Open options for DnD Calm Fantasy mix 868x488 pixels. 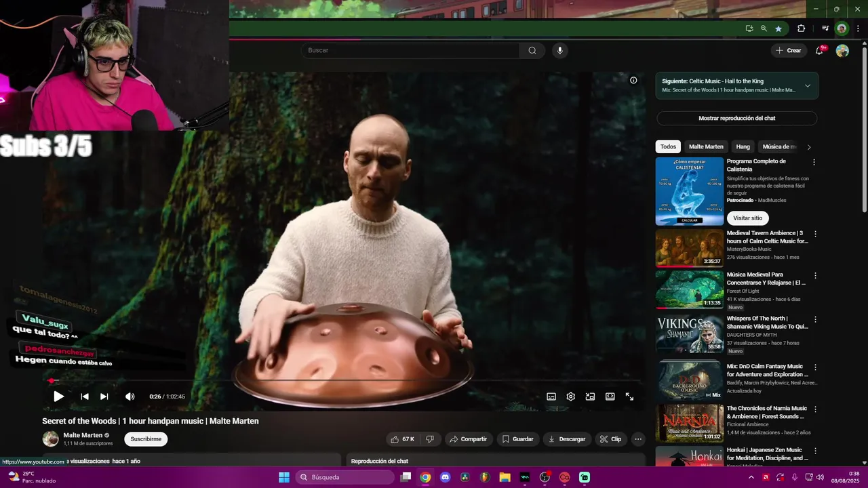815,367
